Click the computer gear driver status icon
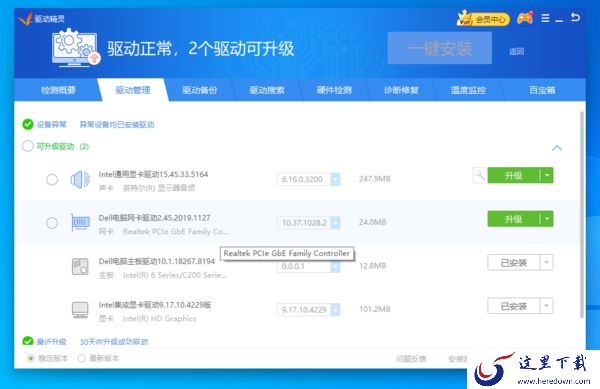This screenshot has width=600, height=389. (76, 48)
